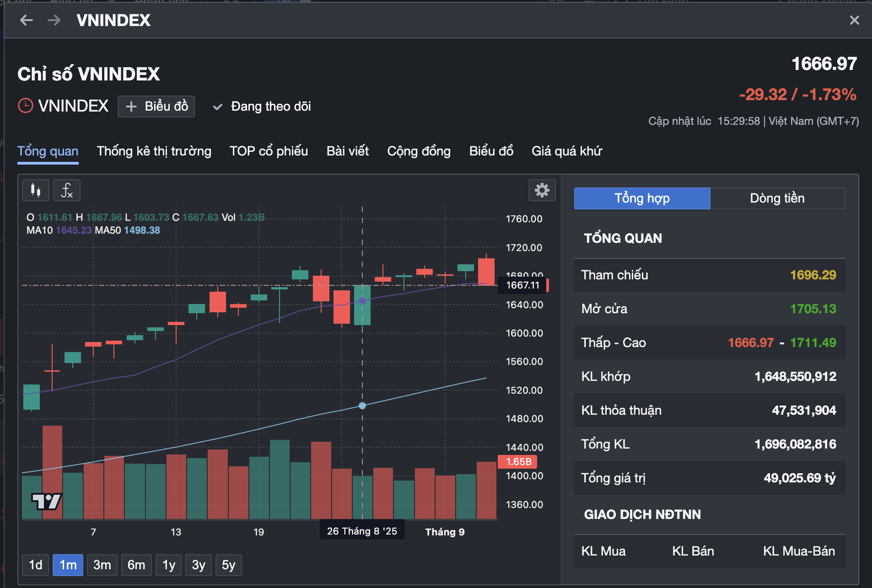Click the back arrow icon
The height and width of the screenshot is (588, 872).
pyautogui.click(x=27, y=20)
